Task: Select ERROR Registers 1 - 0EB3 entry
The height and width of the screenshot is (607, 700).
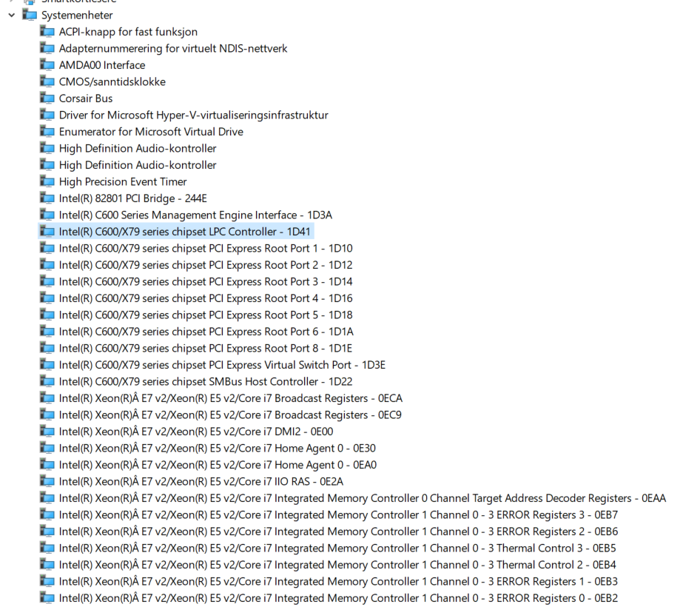Action: pos(338,581)
